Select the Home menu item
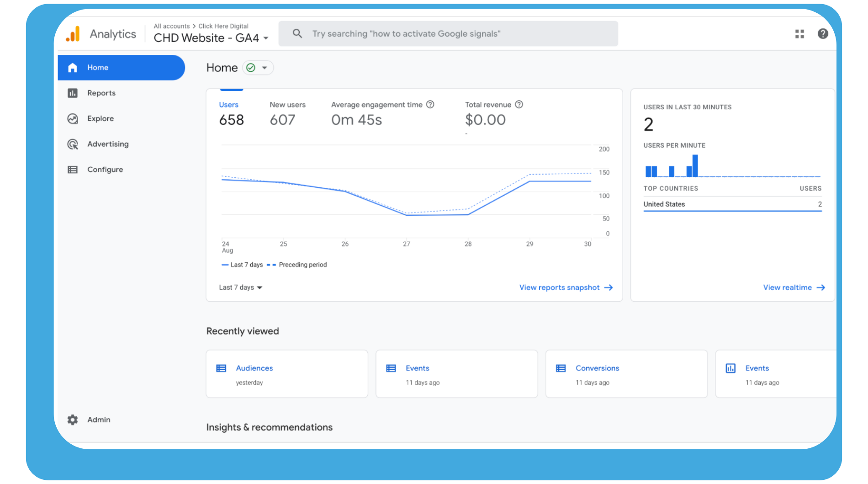Image resolution: width=868 pixels, height=484 pixels. click(122, 68)
